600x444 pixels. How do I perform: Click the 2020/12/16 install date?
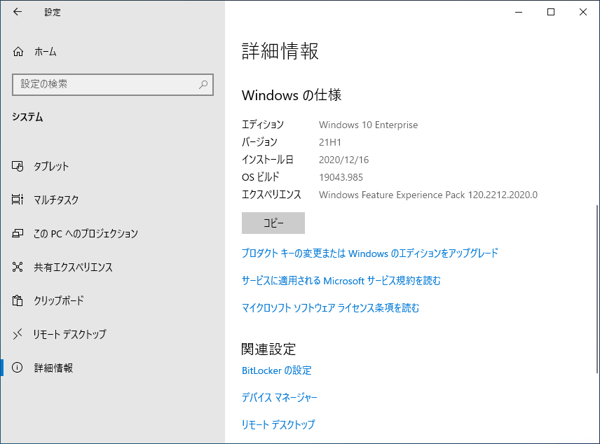coord(344,160)
